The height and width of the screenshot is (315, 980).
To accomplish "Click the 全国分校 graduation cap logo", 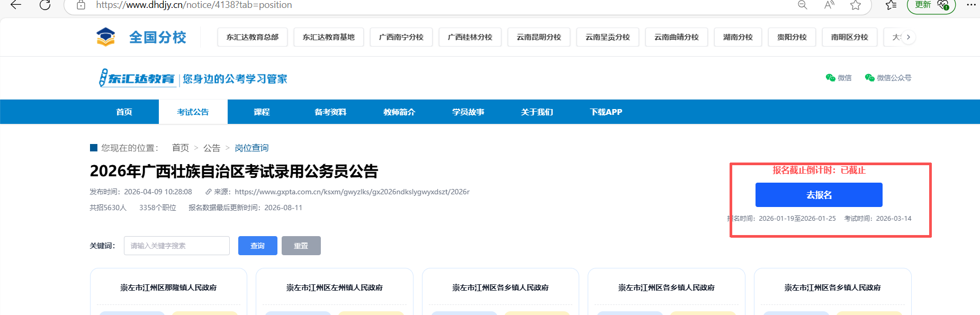I will point(106,37).
